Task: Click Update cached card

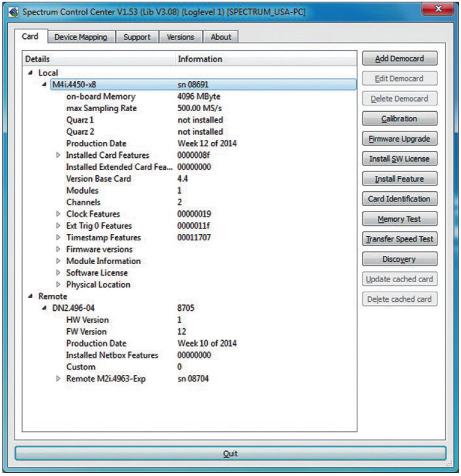Action: pos(400,279)
